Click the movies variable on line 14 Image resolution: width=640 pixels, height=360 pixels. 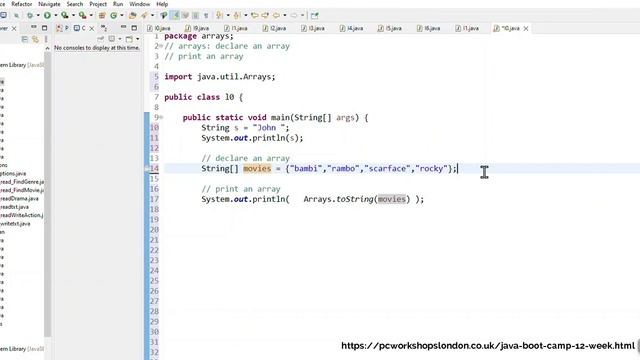[x=257, y=169]
